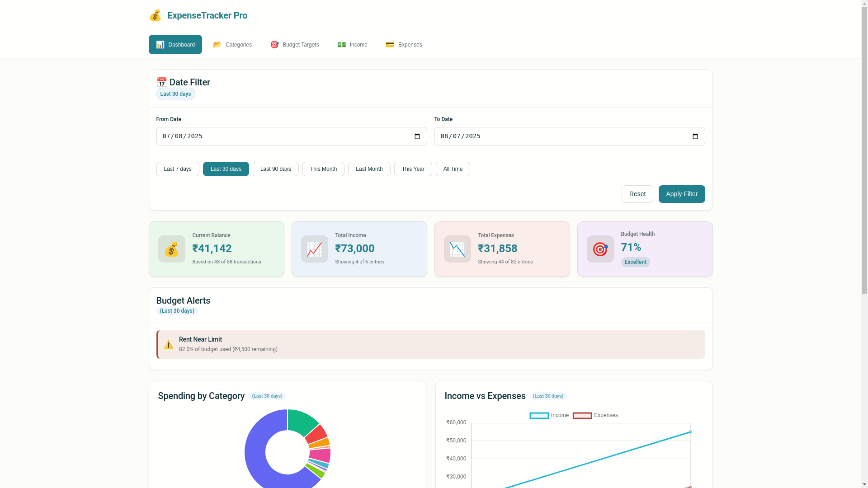Viewport: 868px width, 488px height.
Task: Select the Last 30 days preset button
Action: [226, 169]
